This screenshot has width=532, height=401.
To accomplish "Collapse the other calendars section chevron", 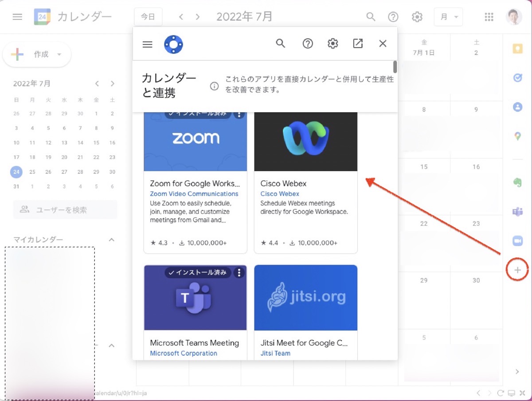I will pyautogui.click(x=112, y=345).
